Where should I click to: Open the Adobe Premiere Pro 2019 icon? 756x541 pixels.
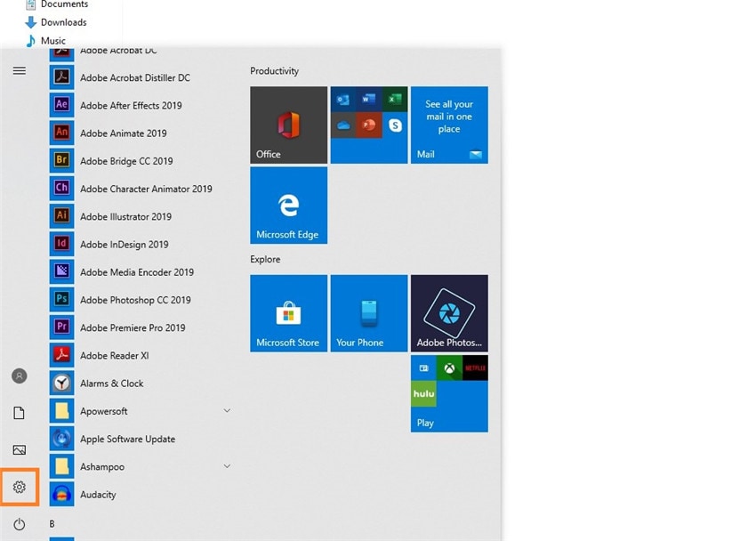click(x=61, y=327)
